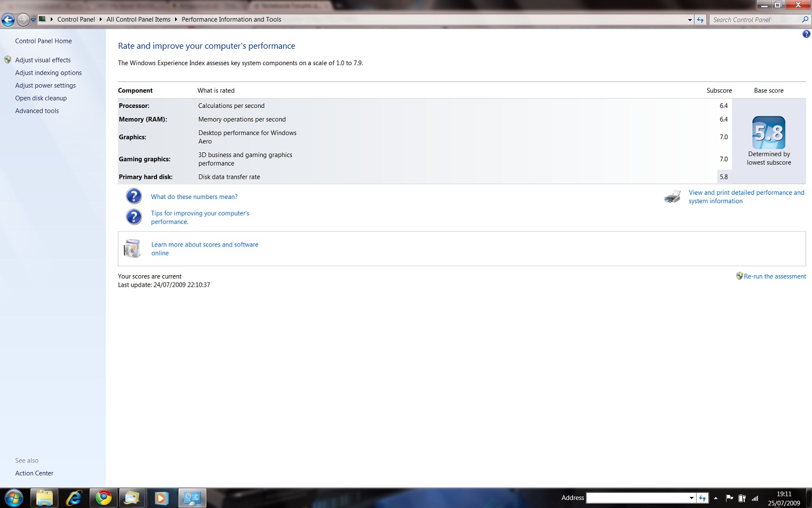
Task: Launch Internet Explorer from taskbar
Action: click(x=74, y=498)
